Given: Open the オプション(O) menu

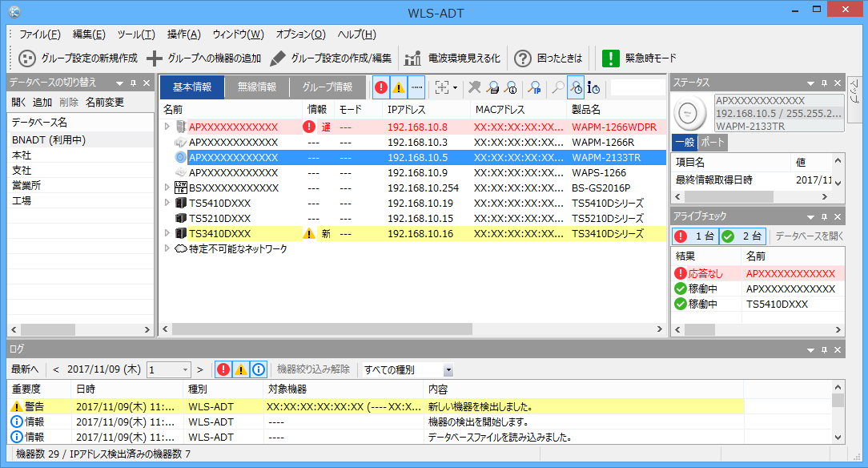Looking at the screenshot, I should click(300, 34).
